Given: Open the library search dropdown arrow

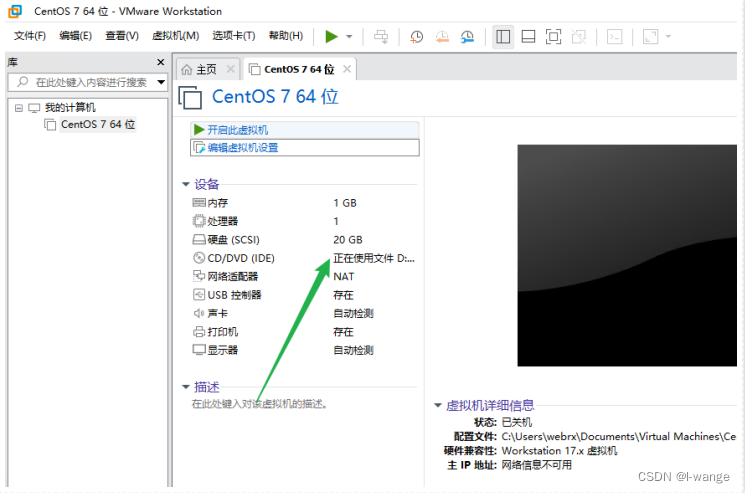Looking at the screenshot, I should (x=161, y=82).
